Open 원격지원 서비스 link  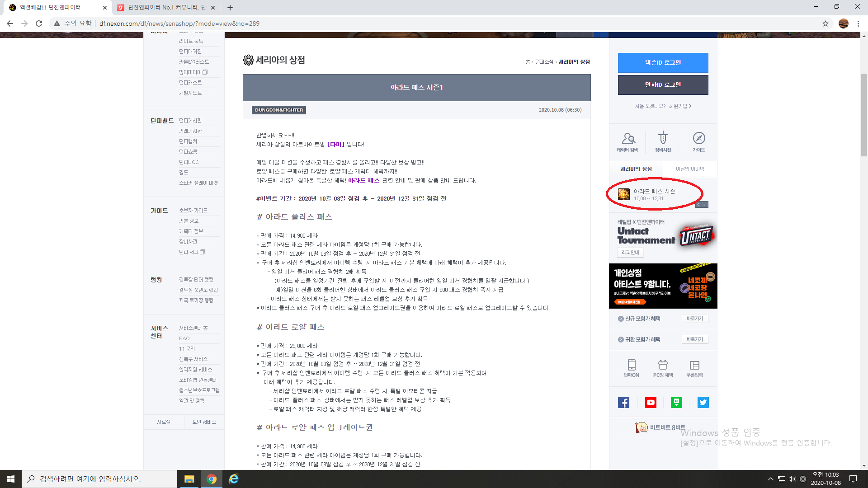pyautogui.click(x=195, y=370)
